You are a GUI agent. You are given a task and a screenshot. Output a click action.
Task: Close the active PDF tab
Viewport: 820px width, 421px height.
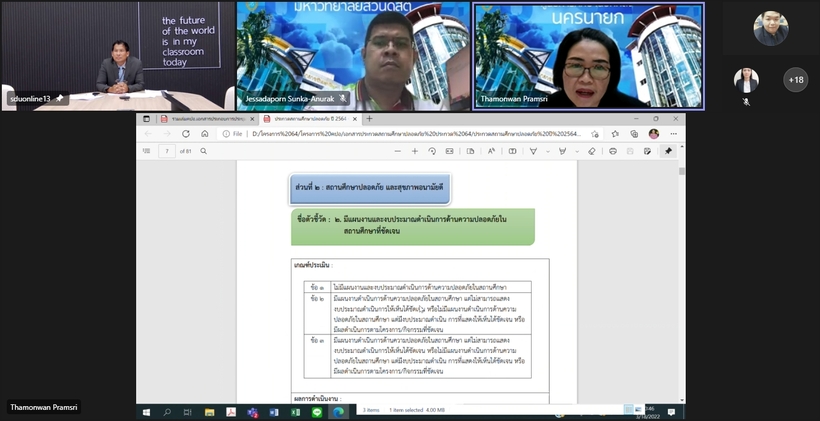coord(355,119)
